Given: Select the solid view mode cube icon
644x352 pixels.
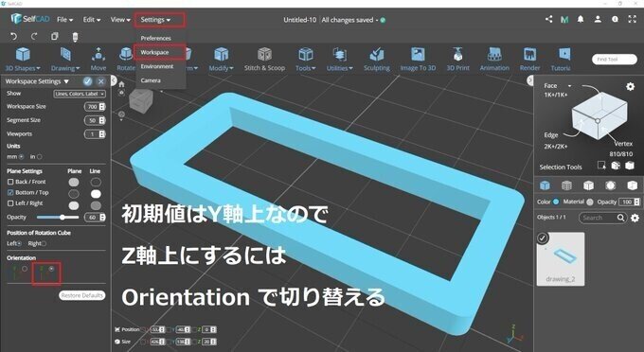Looking at the screenshot, I should pyautogui.click(x=545, y=185).
